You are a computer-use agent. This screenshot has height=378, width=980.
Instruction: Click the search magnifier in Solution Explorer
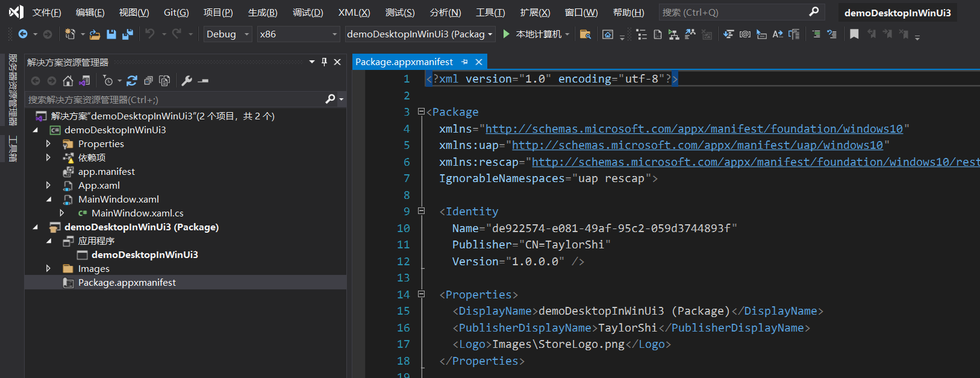[x=330, y=99]
